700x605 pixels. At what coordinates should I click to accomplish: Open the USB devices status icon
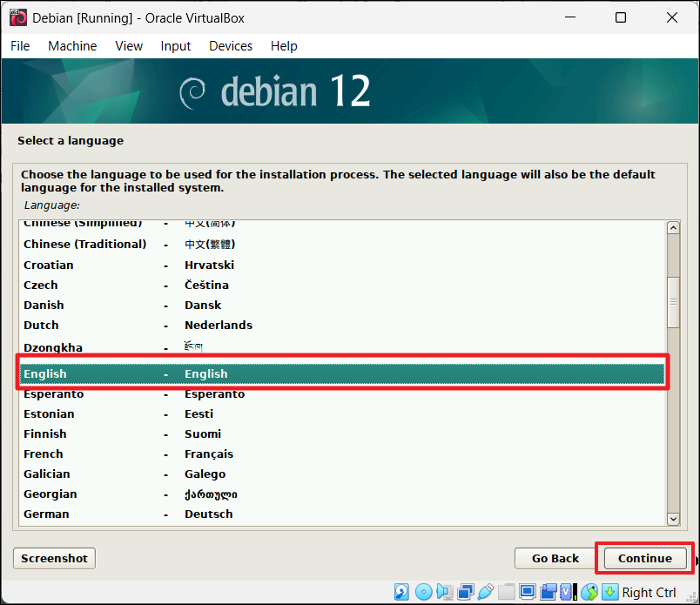point(486,592)
